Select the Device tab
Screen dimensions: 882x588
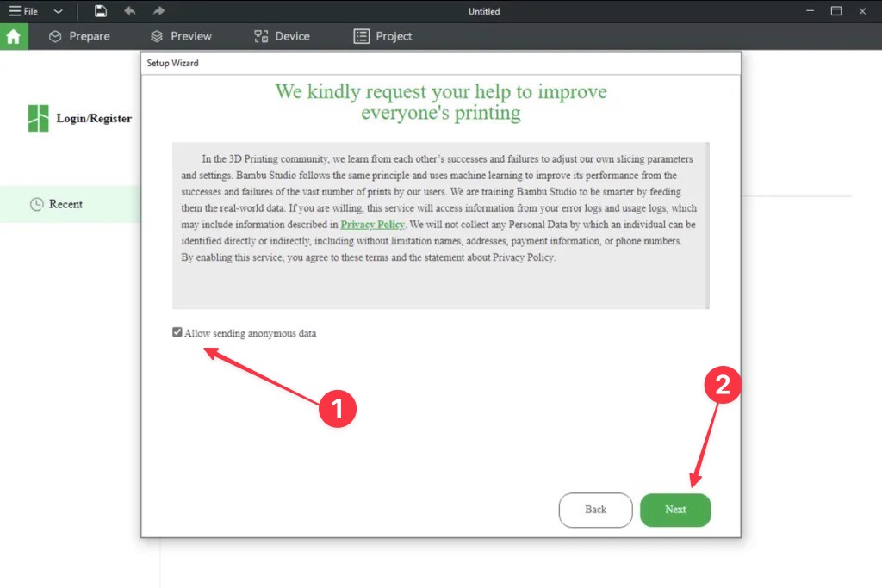point(282,36)
